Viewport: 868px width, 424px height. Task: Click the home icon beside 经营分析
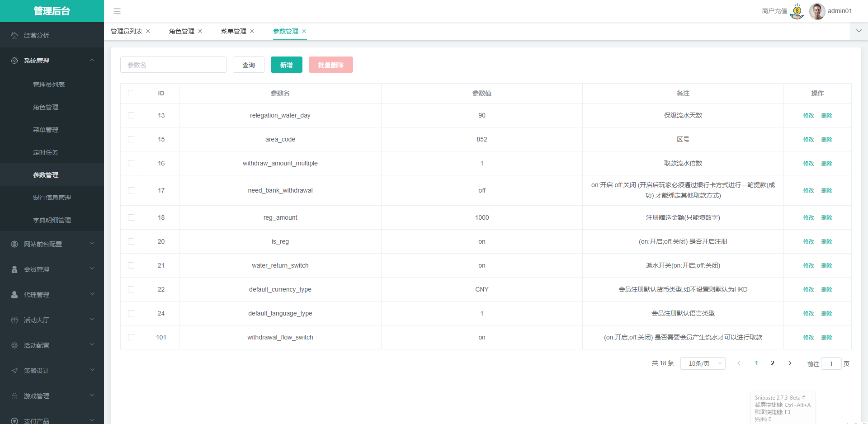tap(14, 35)
